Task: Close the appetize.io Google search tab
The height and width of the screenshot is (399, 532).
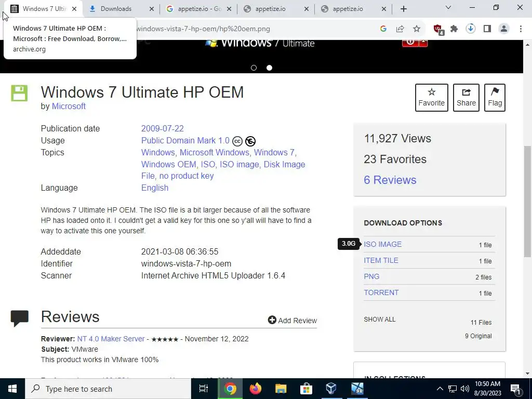Action: coord(229,9)
